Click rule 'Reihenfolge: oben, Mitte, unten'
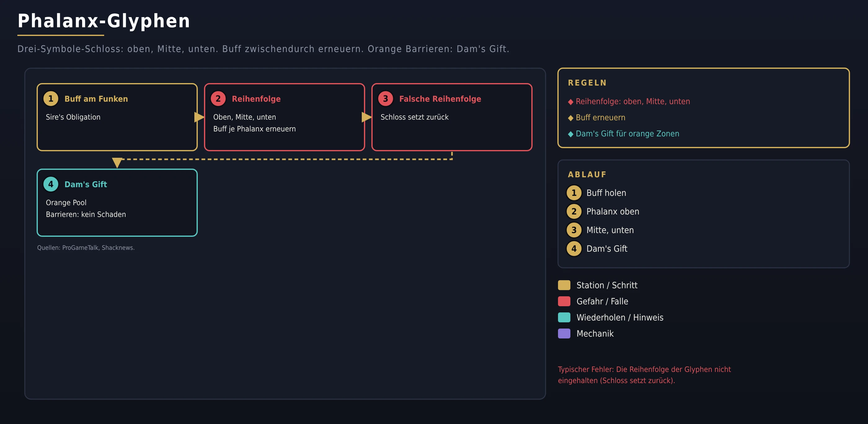Screen dimensions: 868x424 [x=633, y=101]
